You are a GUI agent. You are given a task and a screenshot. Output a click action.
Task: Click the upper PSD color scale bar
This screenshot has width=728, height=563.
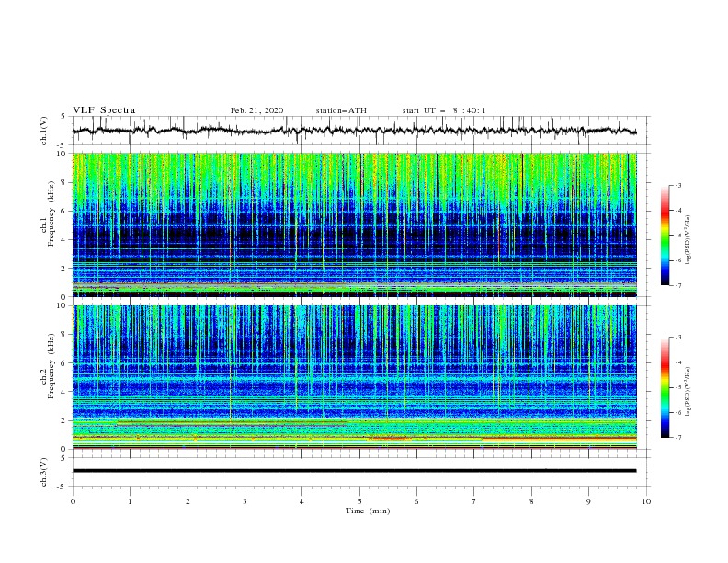pyautogui.click(x=665, y=236)
